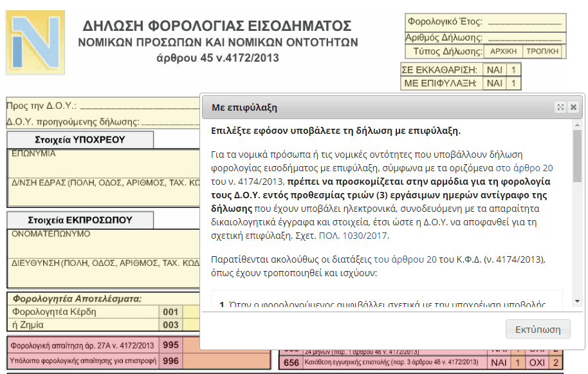This screenshot has height=374, width=588.
Task: Select ΤΡΟΠ/ΚΗ as declaration type
Action: (542, 51)
